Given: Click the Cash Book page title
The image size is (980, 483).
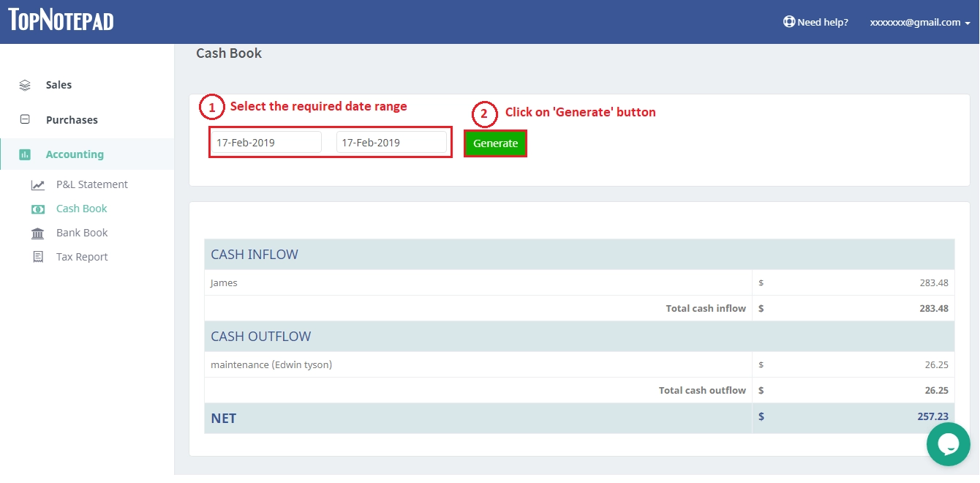Looking at the screenshot, I should [x=229, y=53].
